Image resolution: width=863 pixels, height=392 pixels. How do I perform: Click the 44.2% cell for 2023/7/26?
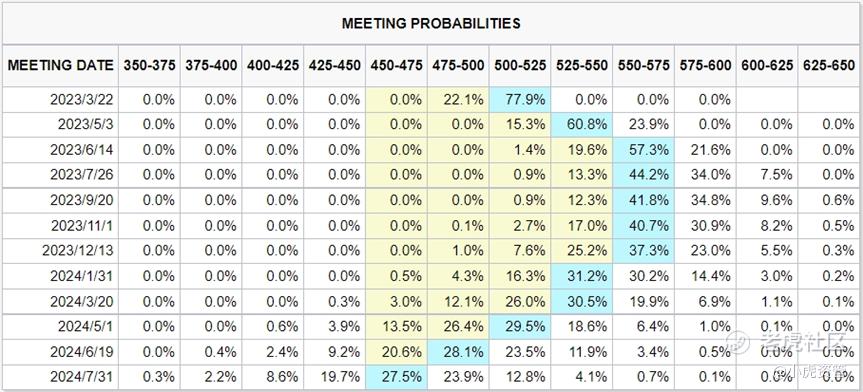[x=643, y=175]
